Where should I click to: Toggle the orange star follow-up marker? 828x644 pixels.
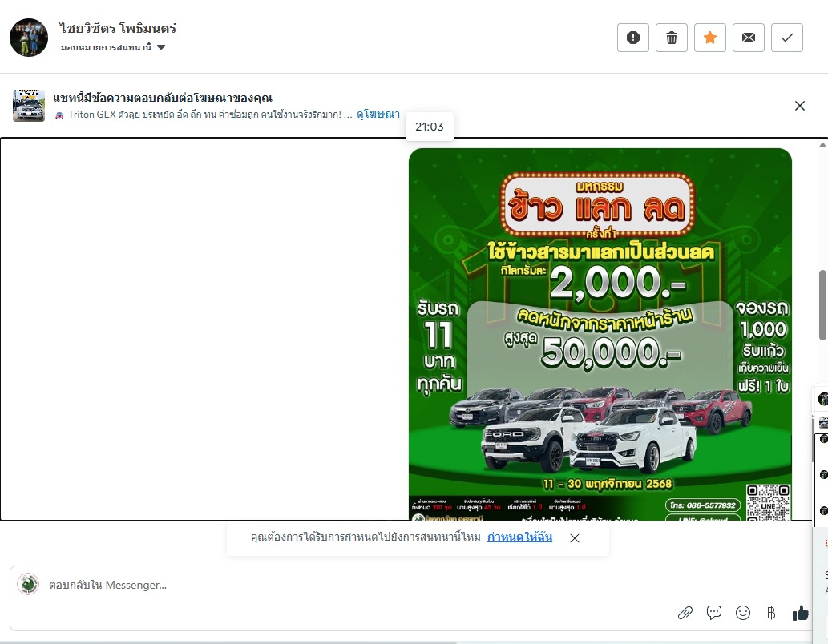[709, 38]
